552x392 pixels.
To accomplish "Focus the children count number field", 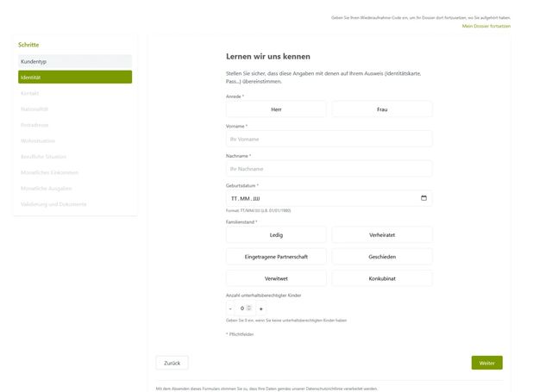I will (245, 308).
